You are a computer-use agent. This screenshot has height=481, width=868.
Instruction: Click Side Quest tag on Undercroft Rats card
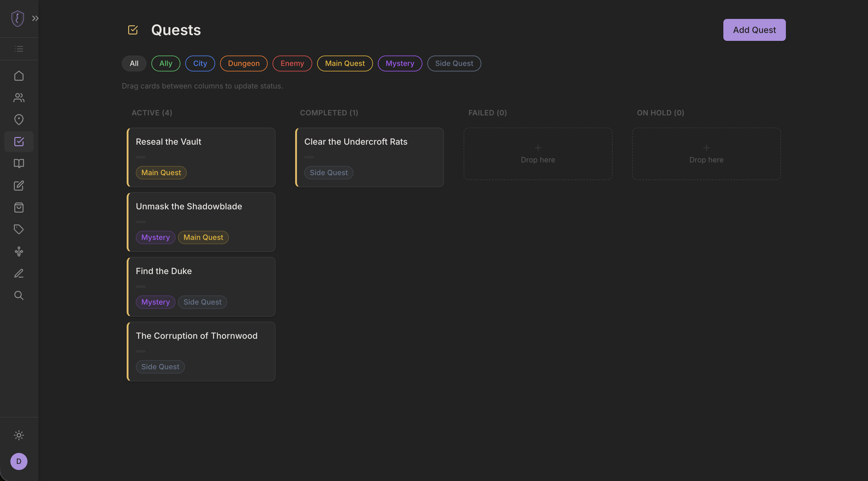[329, 172]
